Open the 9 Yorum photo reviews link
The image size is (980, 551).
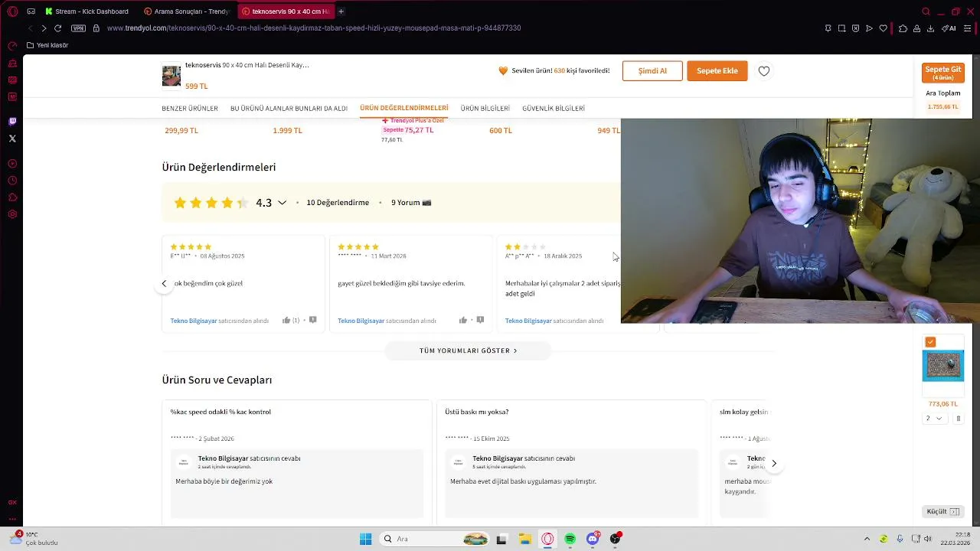411,203
